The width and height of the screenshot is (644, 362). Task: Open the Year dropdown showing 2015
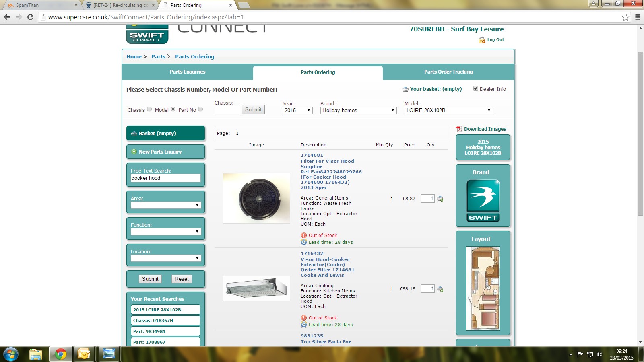coord(297,110)
